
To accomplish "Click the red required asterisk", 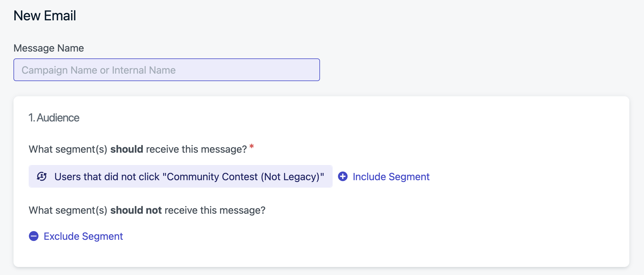I will click(251, 147).
